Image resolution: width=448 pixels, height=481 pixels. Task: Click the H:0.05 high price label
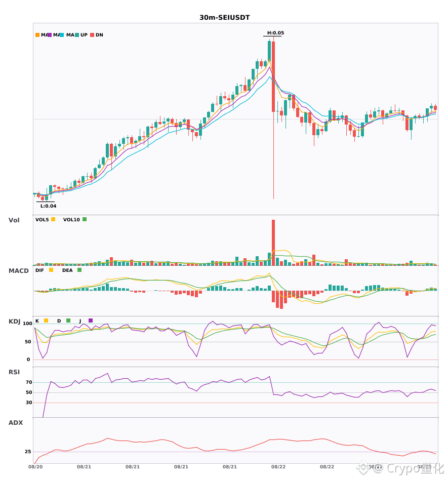click(275, 33)
